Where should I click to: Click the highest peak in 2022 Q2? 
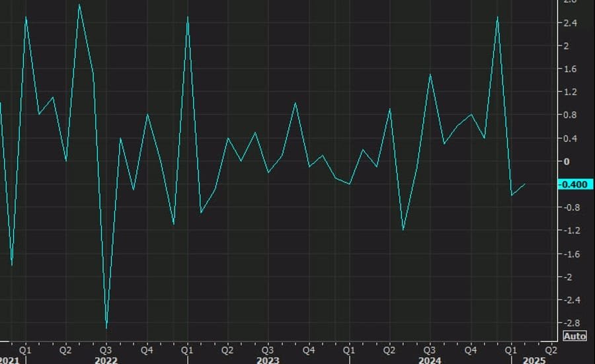click(79, 5)
